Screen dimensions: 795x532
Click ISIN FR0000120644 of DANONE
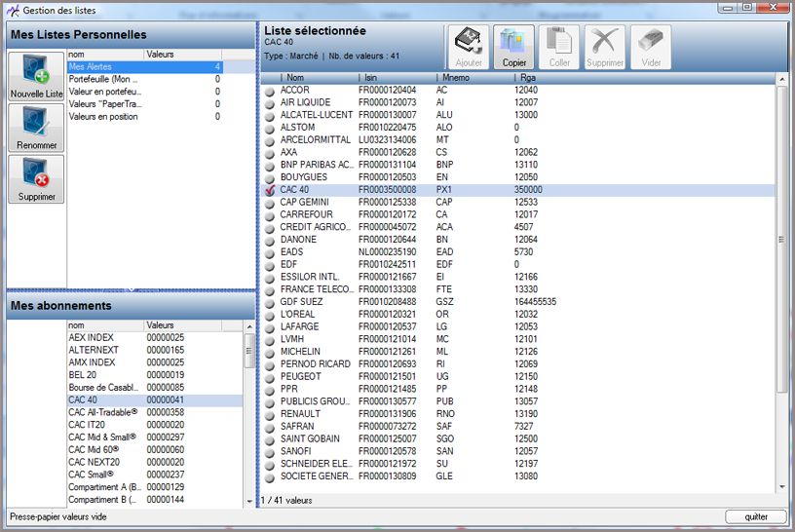[388, 240]
